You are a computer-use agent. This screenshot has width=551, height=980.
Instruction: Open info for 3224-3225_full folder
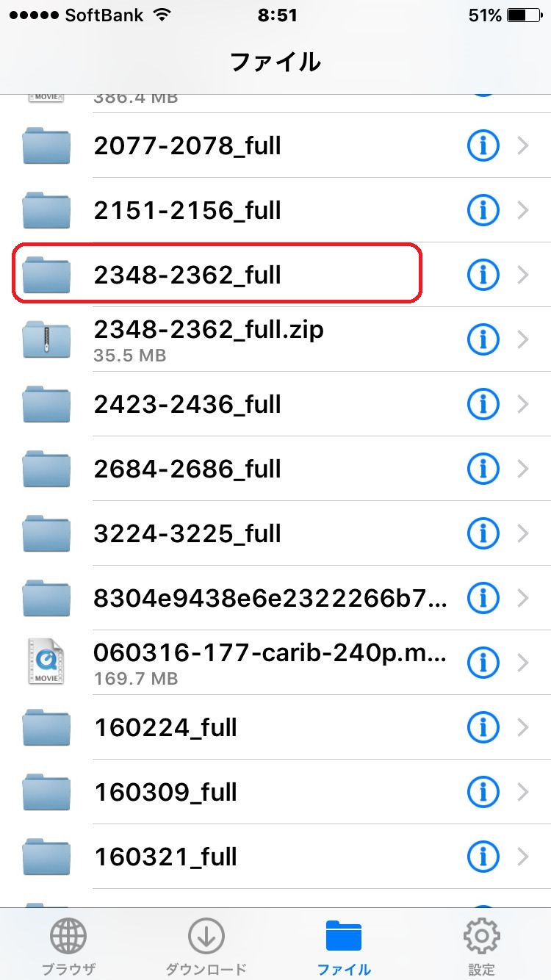point(483,534)
